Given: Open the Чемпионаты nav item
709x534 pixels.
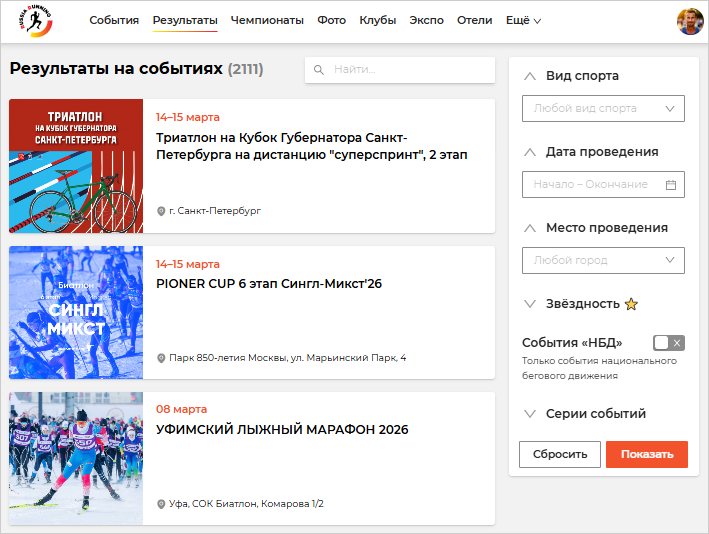Looking at the screenshot, I should click(267, 20).
